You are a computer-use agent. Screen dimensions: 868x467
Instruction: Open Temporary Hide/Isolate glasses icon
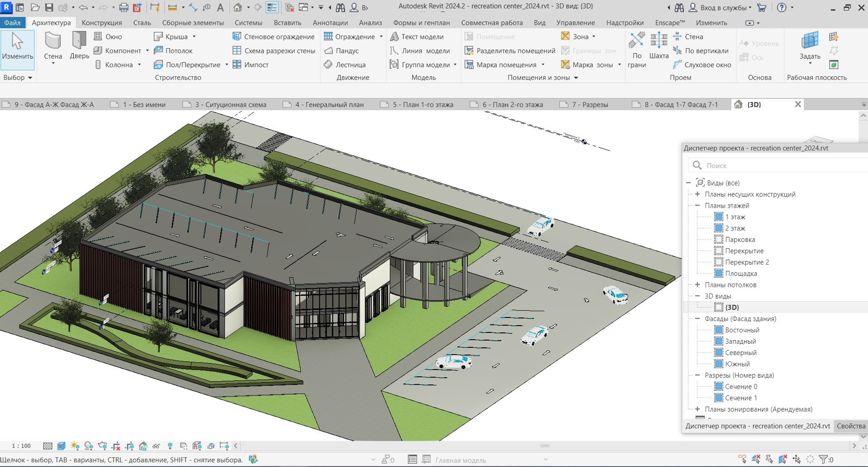(156, 446)
